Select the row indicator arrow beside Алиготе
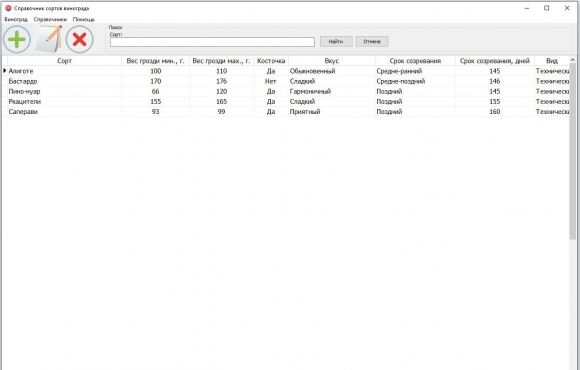 coord(5,71)
